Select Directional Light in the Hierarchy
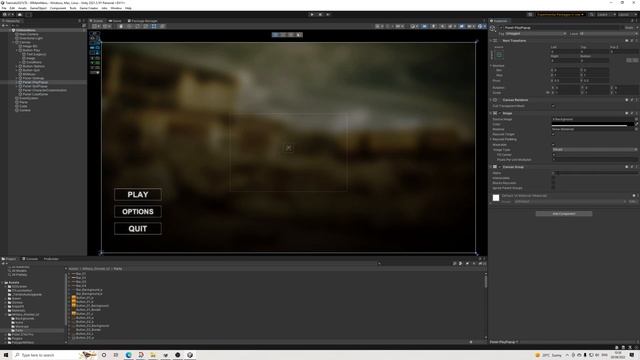 tap(31, 38)
